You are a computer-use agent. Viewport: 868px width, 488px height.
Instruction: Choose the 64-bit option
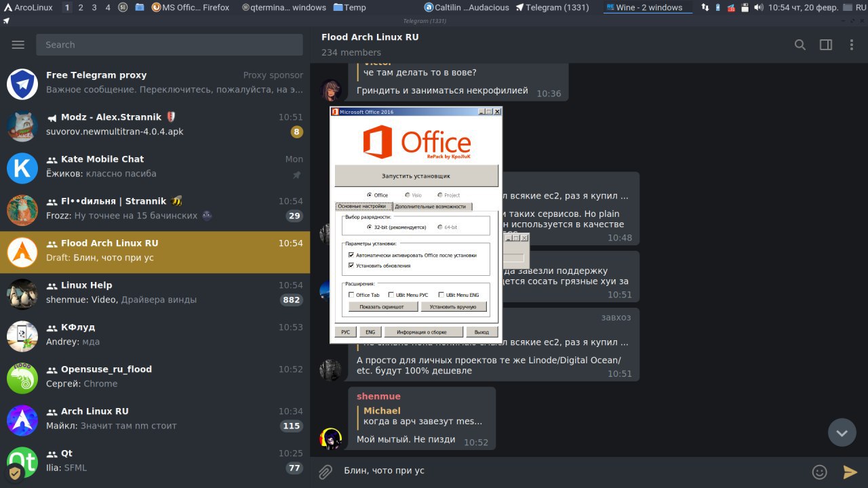440,227
